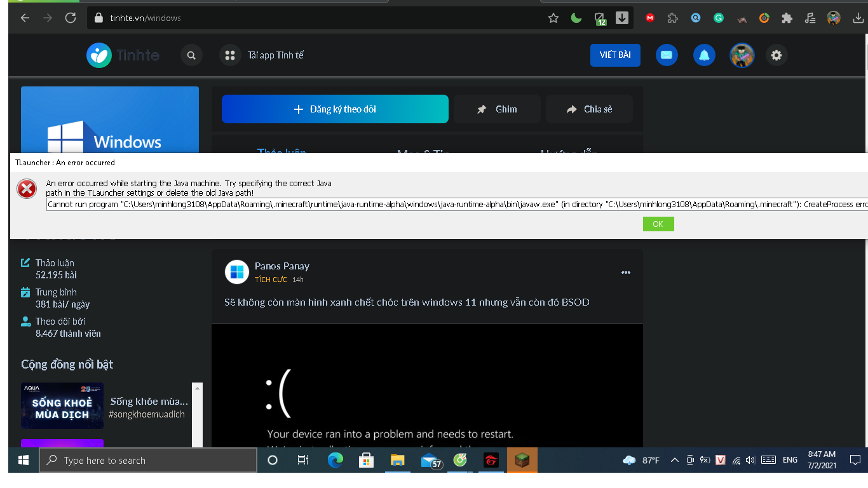The image size is (868, 488).
Task: Share via the Chia sẻ button
Action: 589,109
